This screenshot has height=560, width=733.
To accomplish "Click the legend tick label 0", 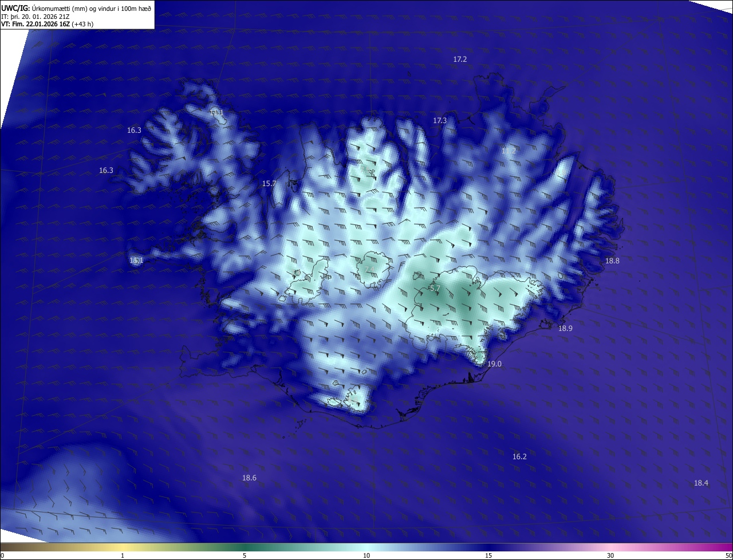I will 2,556.
